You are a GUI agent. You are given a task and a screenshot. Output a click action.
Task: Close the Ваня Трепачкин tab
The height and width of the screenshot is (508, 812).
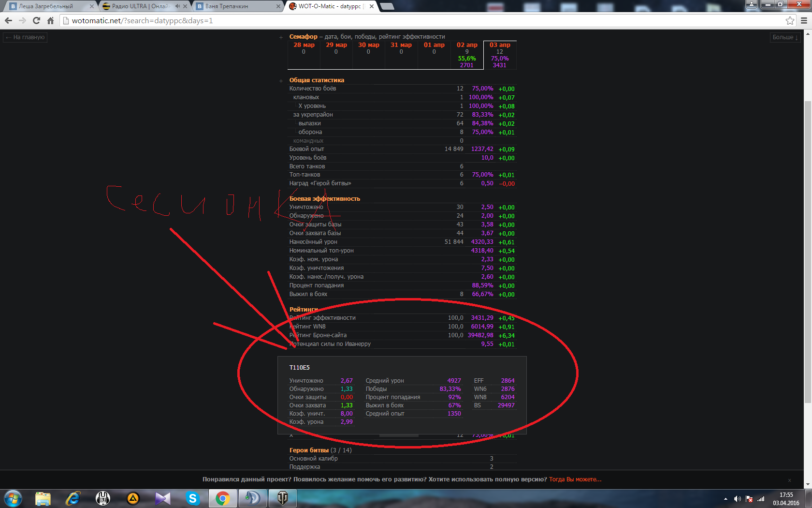(x=278, y=6)
